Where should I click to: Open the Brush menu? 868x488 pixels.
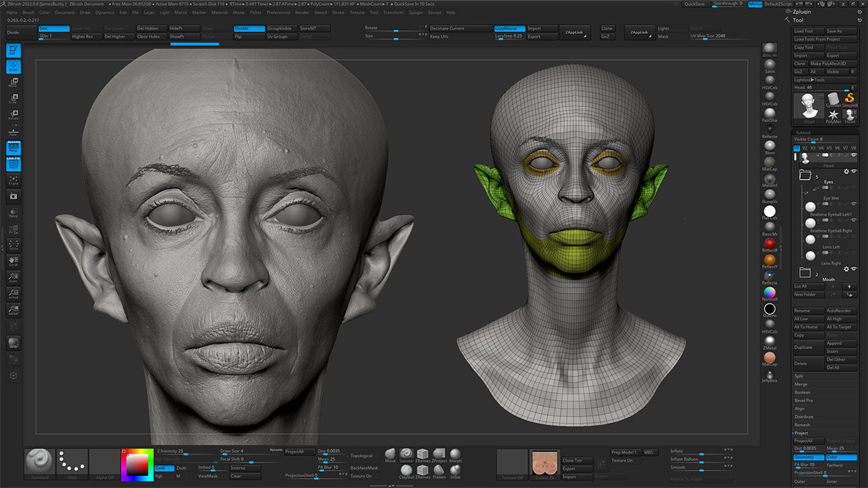28,12
